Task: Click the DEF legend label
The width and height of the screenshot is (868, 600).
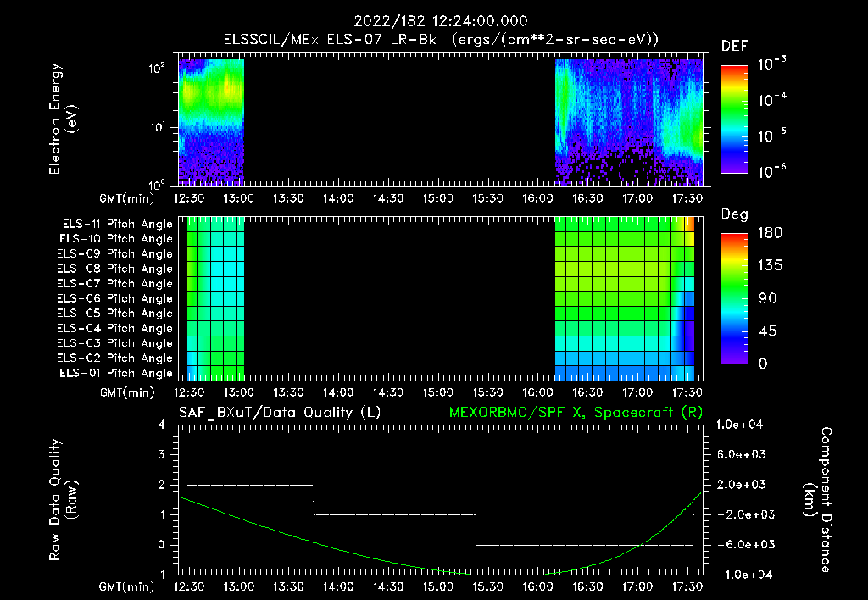Action: [735, 47]
